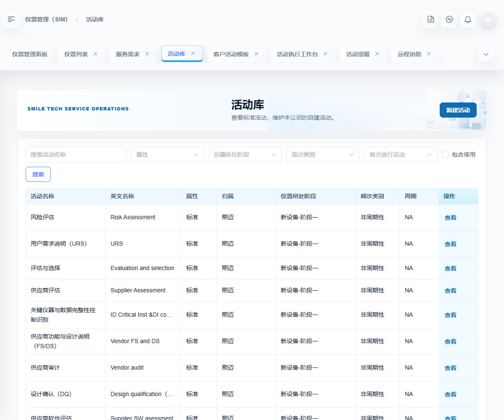Switch to 仪器管理看板 tab

[x=30, y=54]
